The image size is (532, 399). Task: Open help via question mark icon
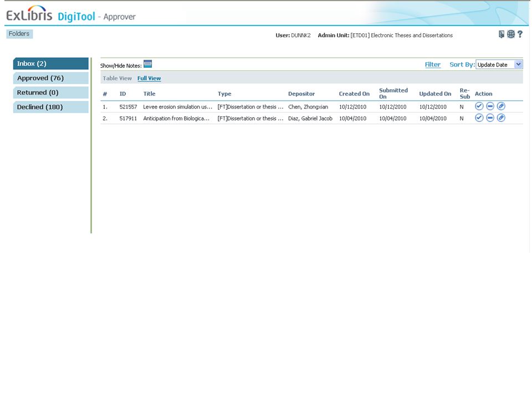click(x=520, y=34)
